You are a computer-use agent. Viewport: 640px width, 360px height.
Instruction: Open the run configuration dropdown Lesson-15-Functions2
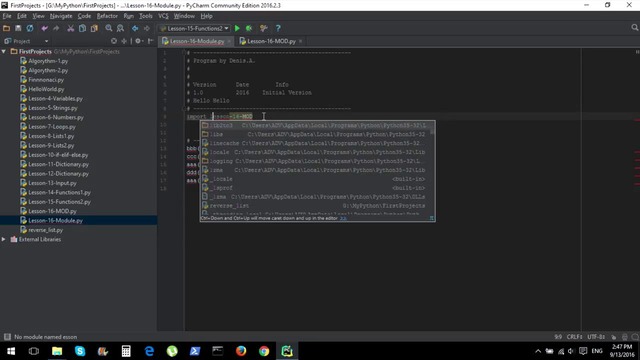195,29
